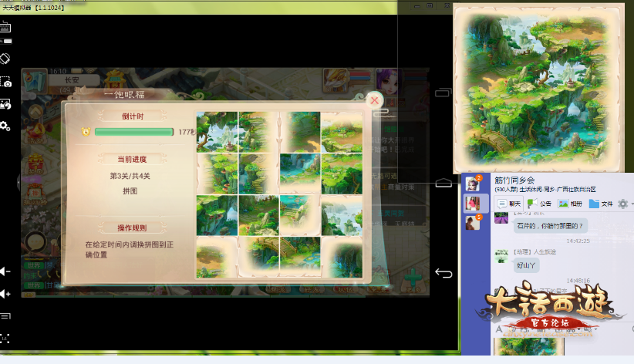Collapse the emulator sidebar handle arrow
The width and height of the screenshot is (634, 364).
point(19,183)
